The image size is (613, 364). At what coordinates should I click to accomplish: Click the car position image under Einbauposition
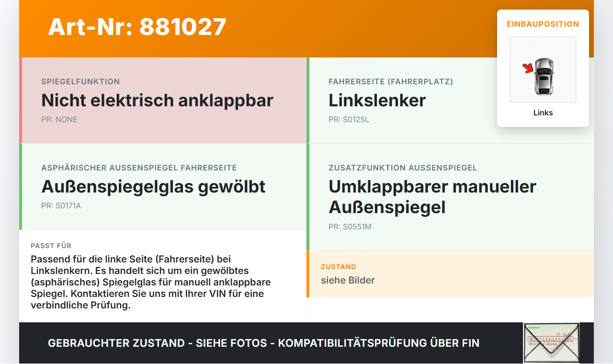543,69
